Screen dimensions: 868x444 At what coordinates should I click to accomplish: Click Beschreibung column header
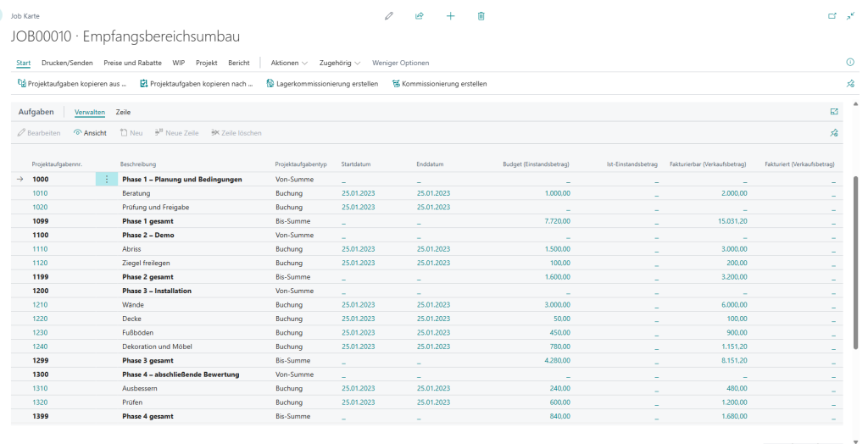click(x=138, y=164)
